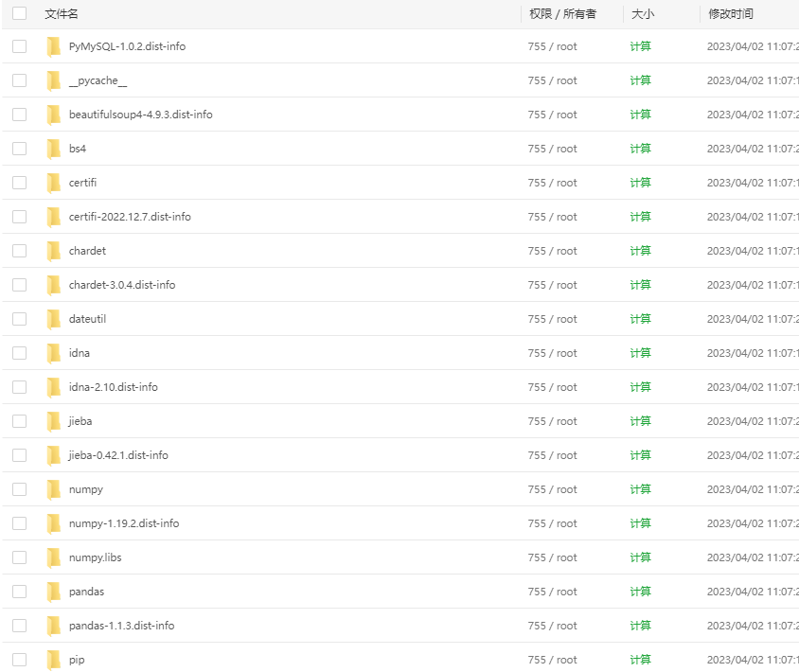Image resolution: width=799 pixels, height=672 pixels.
Task: Check the box for PyMySQL-1.0.2.dist-info
Action: point(19,46)
